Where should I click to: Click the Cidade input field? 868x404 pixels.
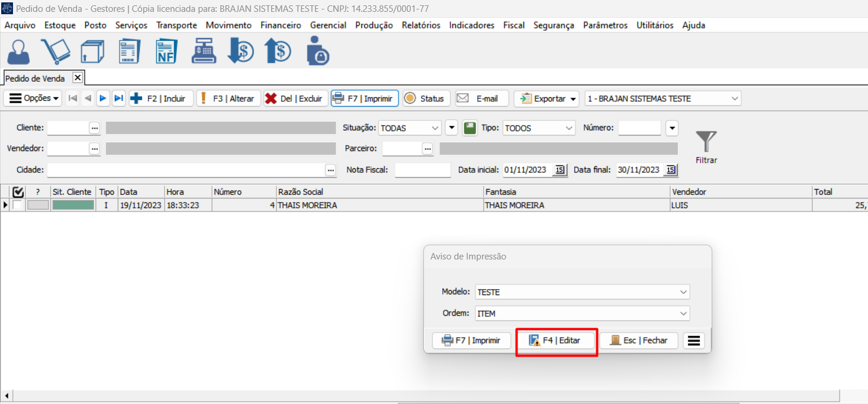click(186, 170)
